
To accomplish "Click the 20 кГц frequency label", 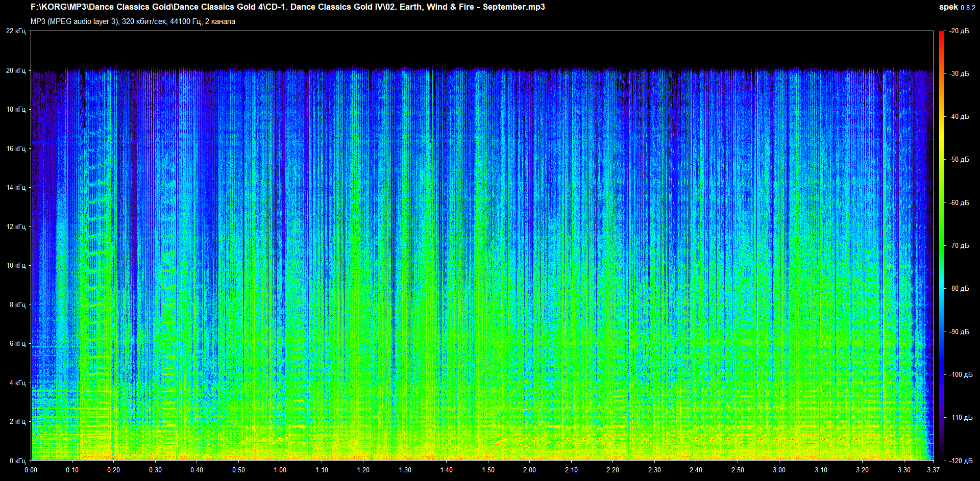I will tap(16, 70).
